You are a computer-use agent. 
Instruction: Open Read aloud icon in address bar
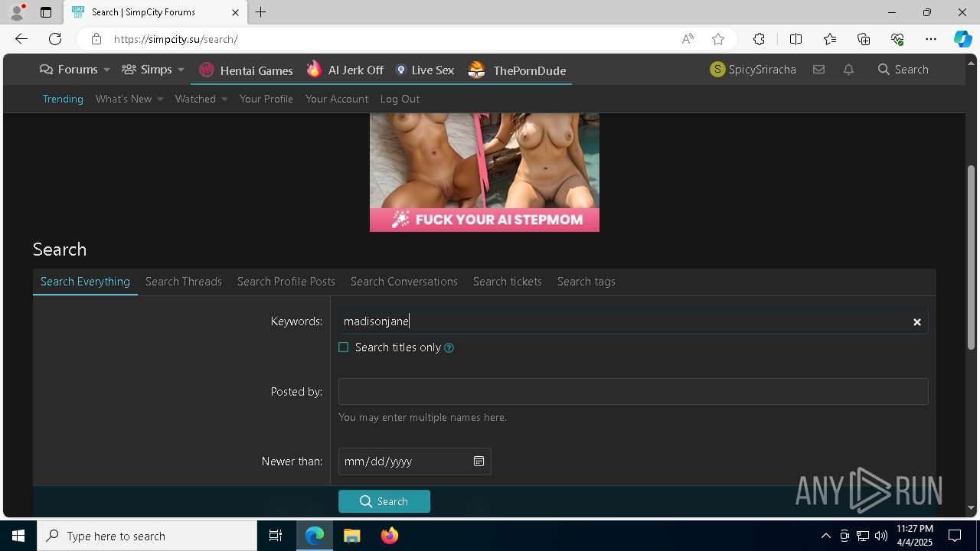(x=688, y=39)
